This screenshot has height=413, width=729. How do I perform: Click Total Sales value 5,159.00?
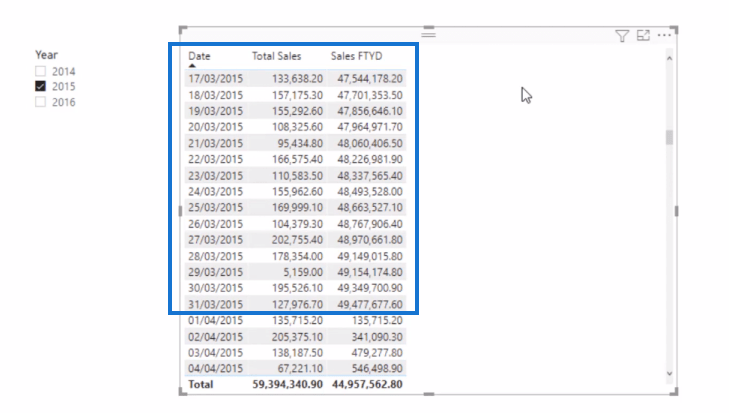[303, 272]
